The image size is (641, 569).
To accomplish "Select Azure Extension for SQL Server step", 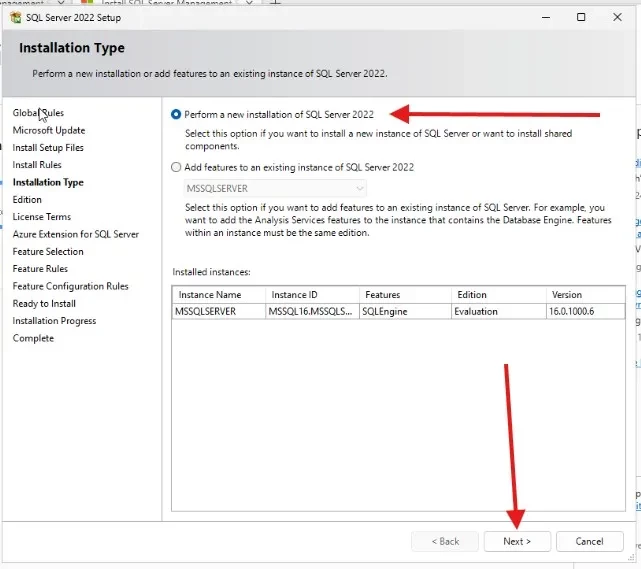I will (x=76, y=234).
